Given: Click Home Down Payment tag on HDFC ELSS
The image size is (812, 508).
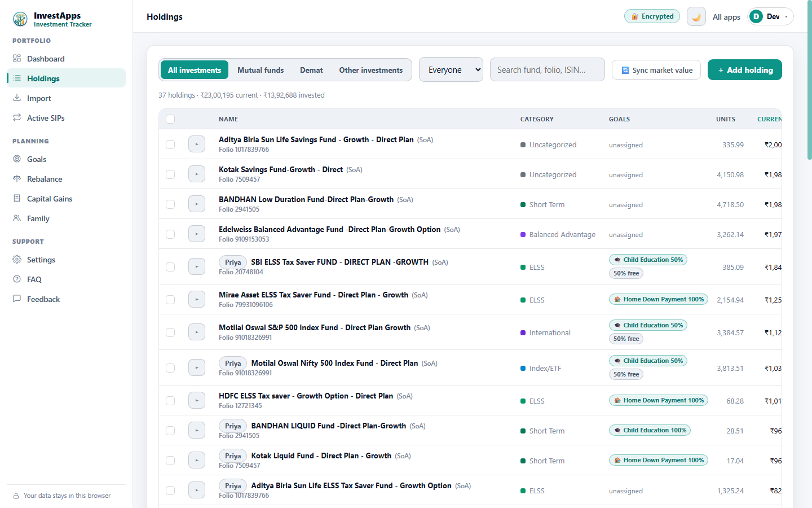Looking at the screenshot, I should pyautogui.click(x=659, y=400).
